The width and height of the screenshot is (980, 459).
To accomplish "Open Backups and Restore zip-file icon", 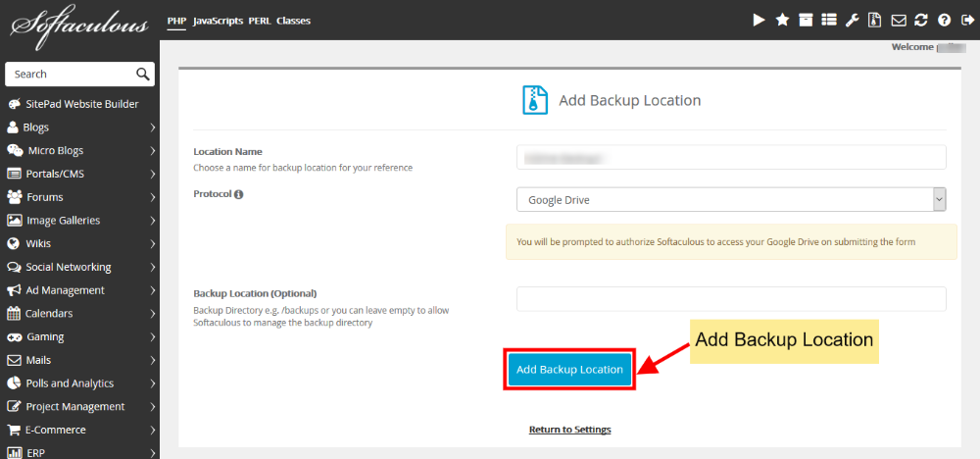I will tap(875, 21).
